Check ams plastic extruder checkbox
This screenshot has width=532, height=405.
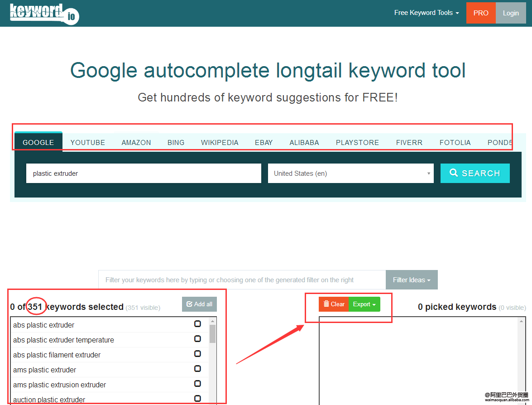(197, 369)
